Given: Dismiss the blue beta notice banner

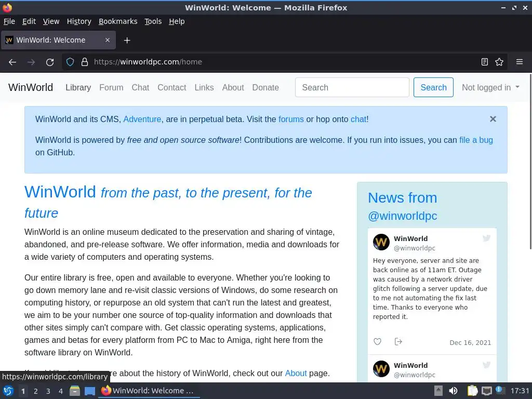Looking at the screenshot, I should tap(493, 119).
